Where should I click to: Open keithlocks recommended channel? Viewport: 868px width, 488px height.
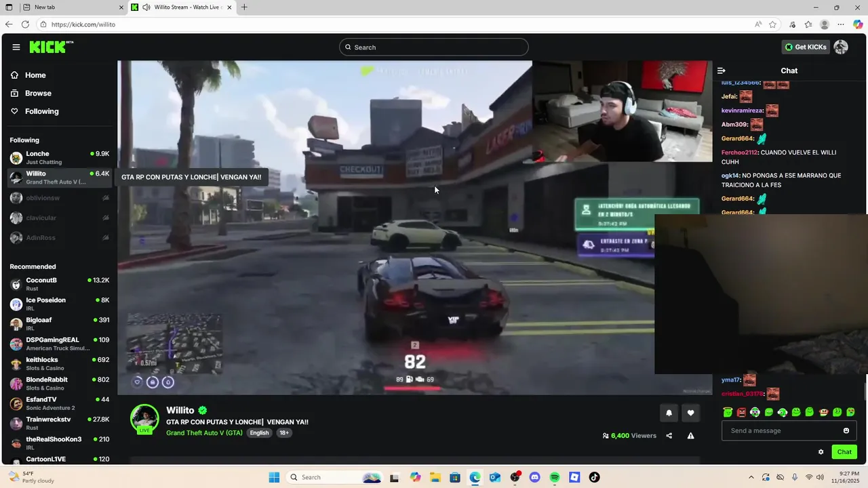60,363
